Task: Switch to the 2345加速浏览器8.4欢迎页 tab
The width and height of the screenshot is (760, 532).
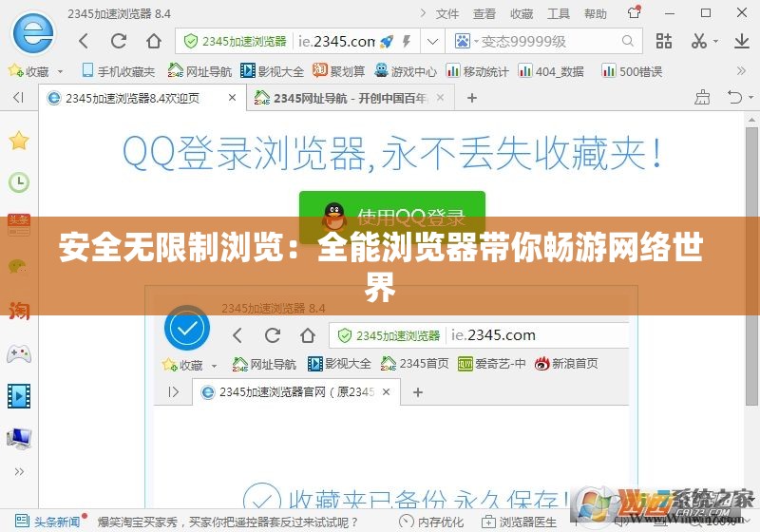Action: pos(142,99)
